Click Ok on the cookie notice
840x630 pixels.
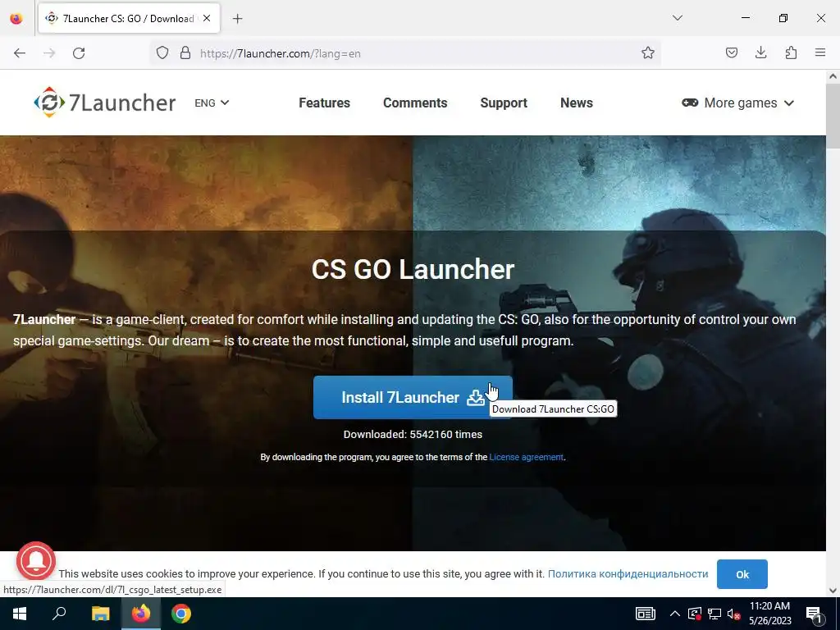click(742, 574)
